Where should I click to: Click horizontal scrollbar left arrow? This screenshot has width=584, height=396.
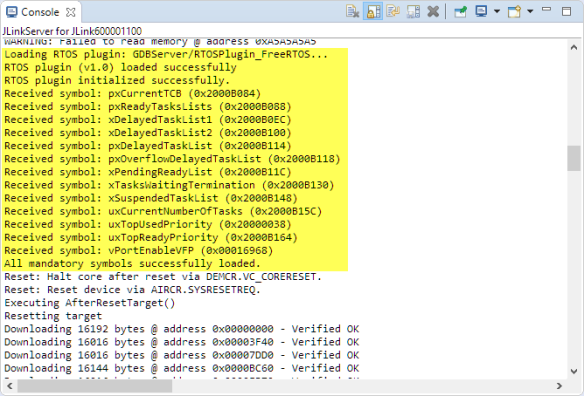click(10, 386)
